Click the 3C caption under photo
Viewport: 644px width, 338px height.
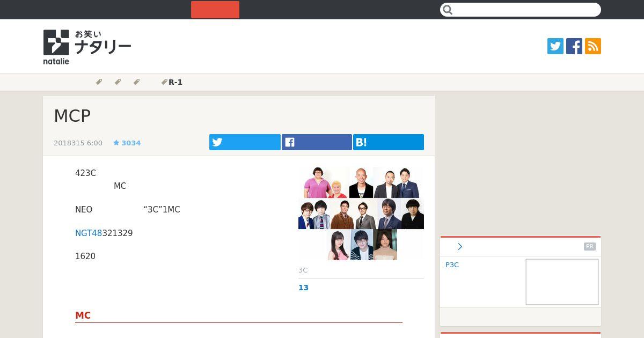[x=303, y=270]
